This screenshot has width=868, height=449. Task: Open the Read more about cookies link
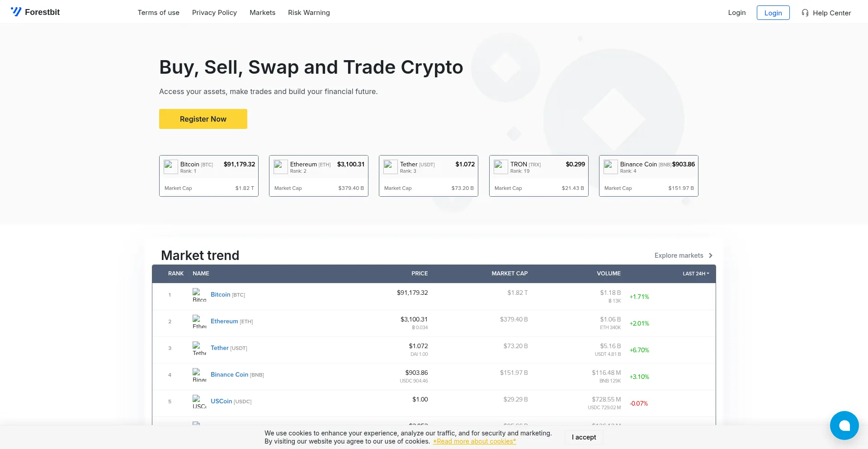(x=474, y=441)
